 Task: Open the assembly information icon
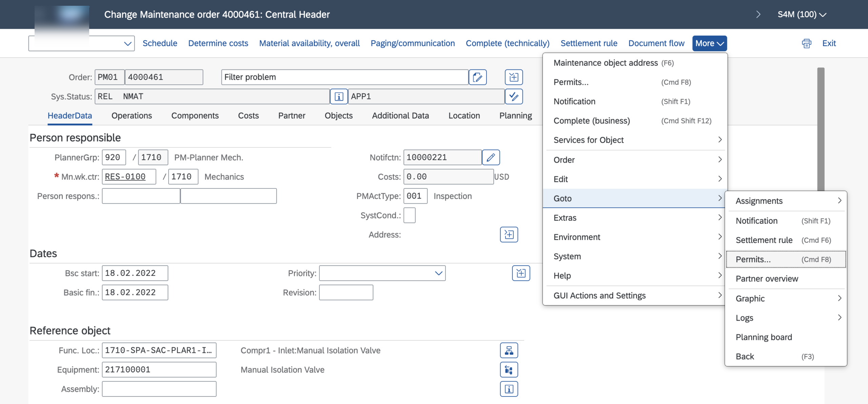coord(509,389)
